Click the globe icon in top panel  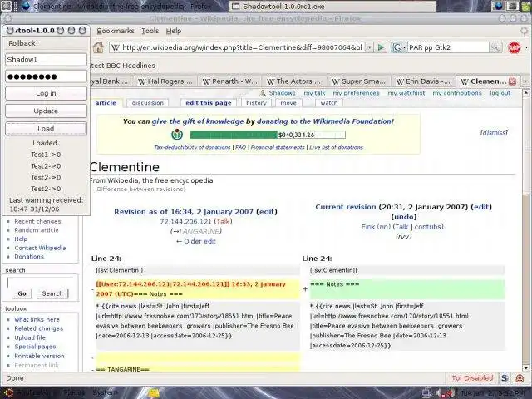(499, 6)
